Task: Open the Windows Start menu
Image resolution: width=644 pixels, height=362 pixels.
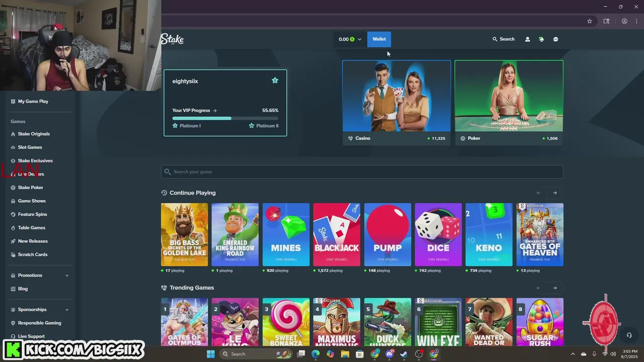Action: tap(211, 354)
